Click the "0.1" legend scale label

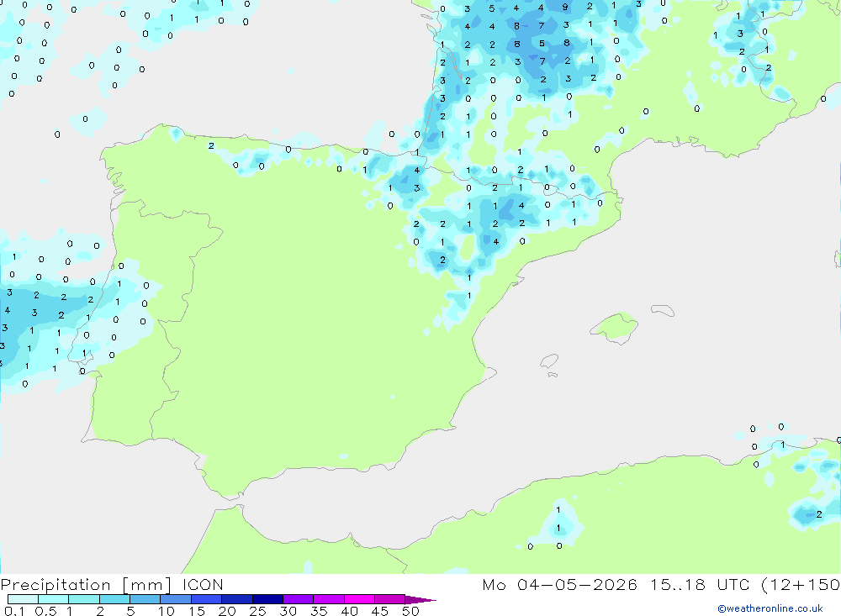(x=14, y=611)
